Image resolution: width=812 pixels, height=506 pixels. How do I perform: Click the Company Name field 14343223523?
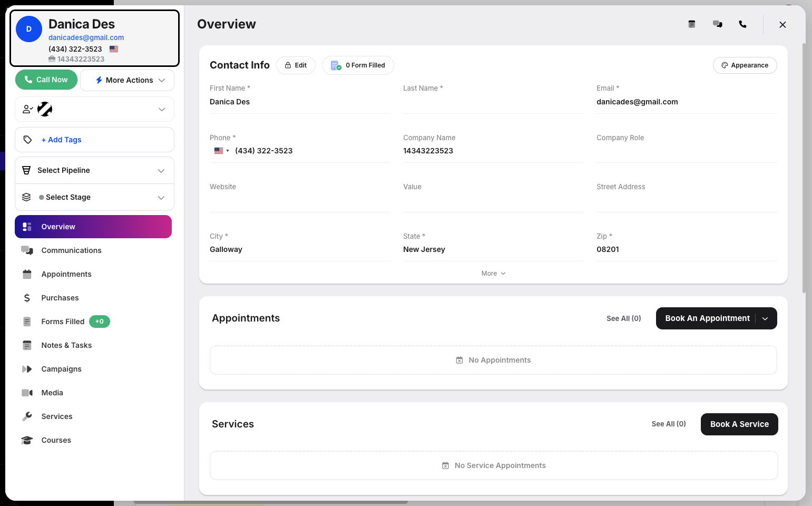pyautogui.click(x=493, y=151)
